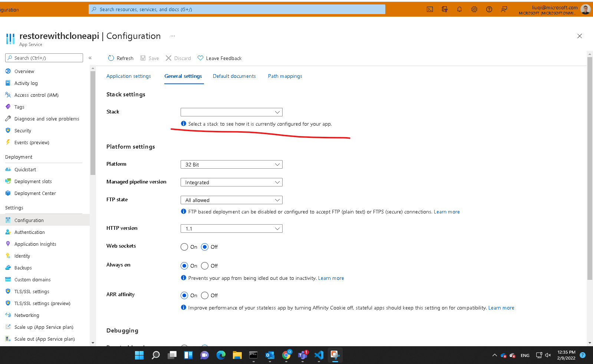Expand Managed pipeline version dropdown
This screenshot has height=364, width=593.
point(231,182)
